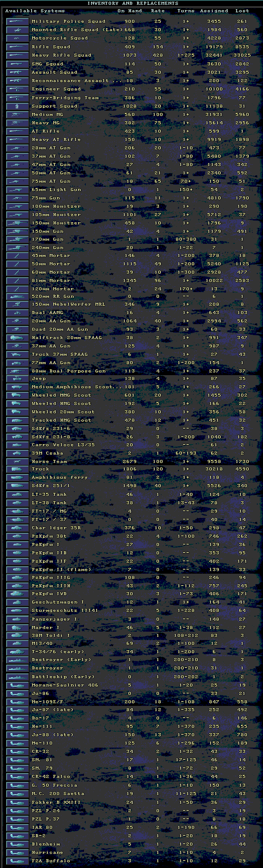Open the SdKfz 251/1 halftrack icon
This screenshot has height=868, width=263.
18,485
